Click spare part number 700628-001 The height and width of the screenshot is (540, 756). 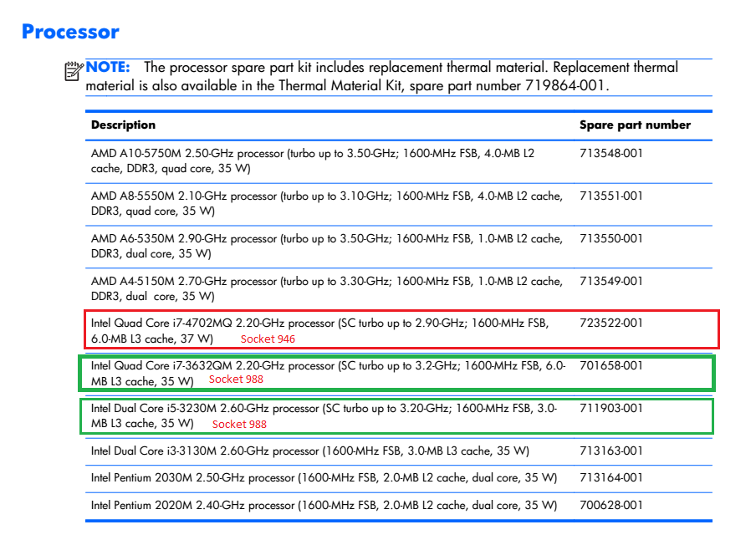[x=610, y=505]
